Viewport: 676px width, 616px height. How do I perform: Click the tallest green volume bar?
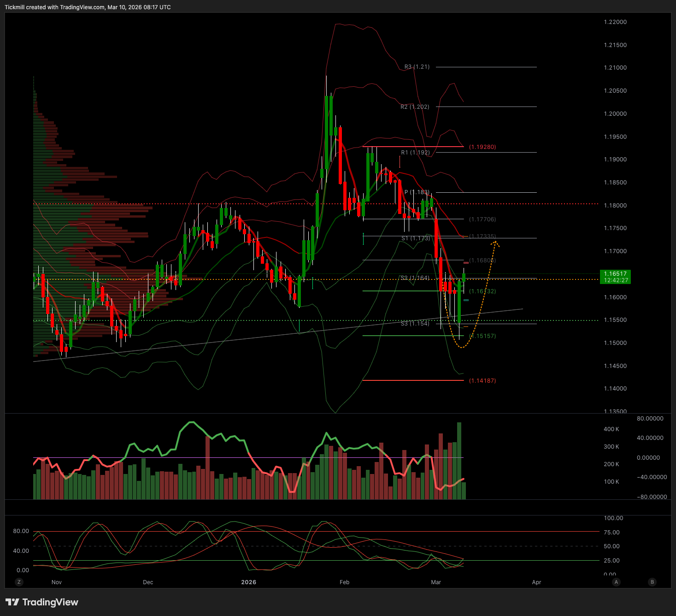459,461
